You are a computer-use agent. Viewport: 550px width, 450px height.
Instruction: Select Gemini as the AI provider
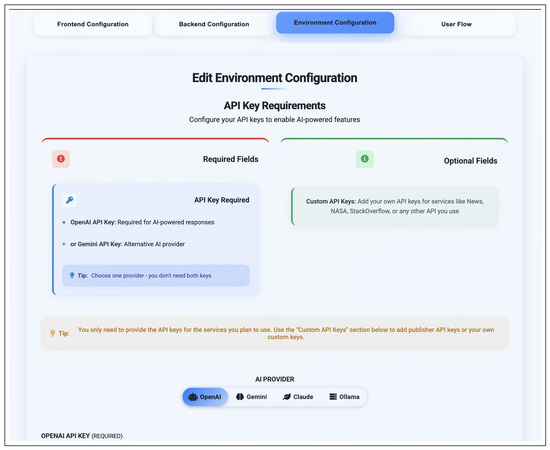coord(252,397)
